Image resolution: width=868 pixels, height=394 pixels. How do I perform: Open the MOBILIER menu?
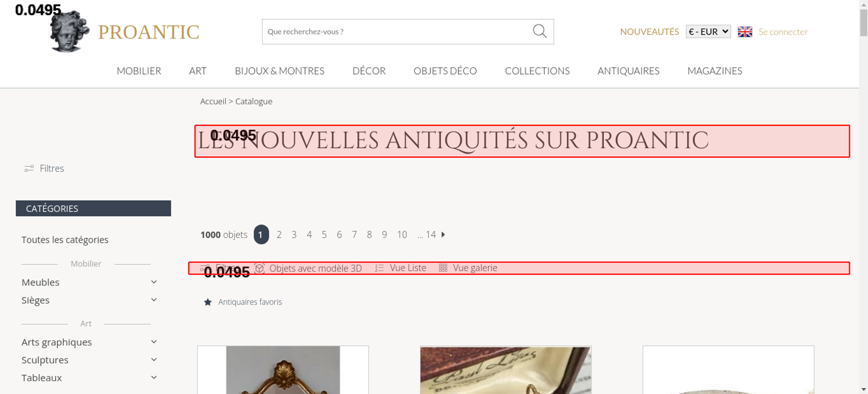(139, 71)
